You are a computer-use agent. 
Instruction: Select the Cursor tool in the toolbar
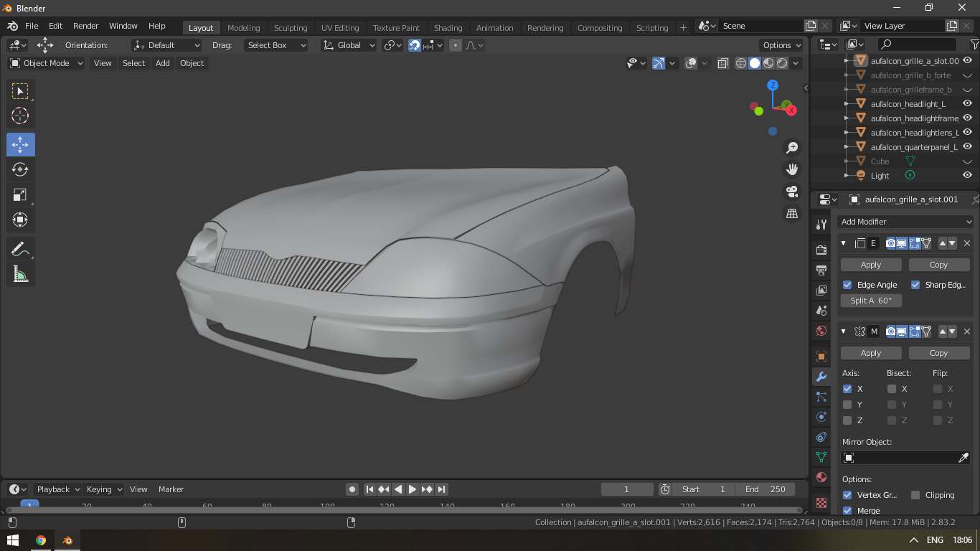click(20, 116)
